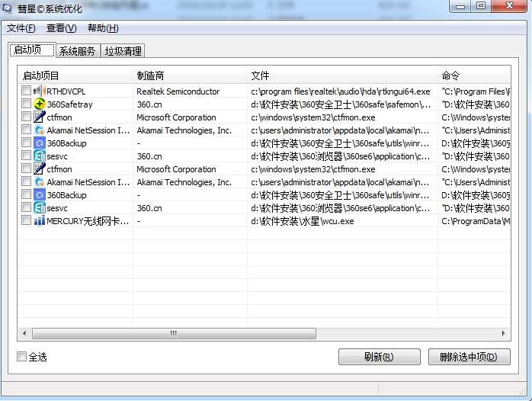Click the scrollbar left arrow

point(24,333)
